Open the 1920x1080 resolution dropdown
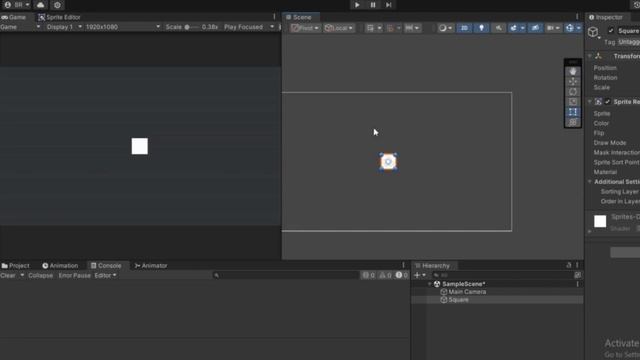Viewport: 640px width, 360px height. click(122, 27)
